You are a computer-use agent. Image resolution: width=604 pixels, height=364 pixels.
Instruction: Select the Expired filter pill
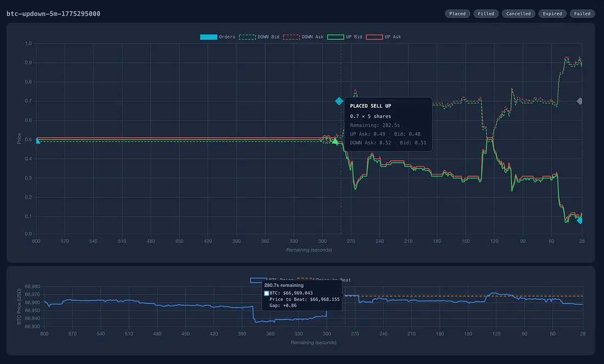tap(552, 14)
